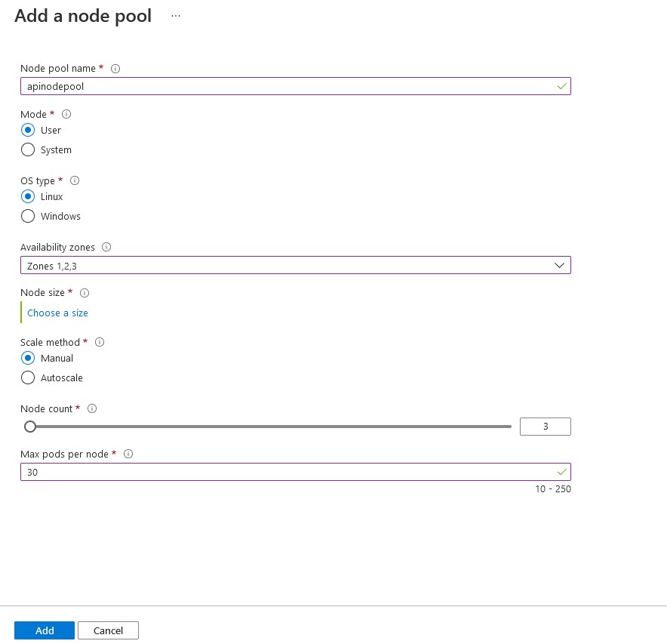The image size is (667, 644).
Task: Click info icon next to Node size
Action: coord(85,293)
